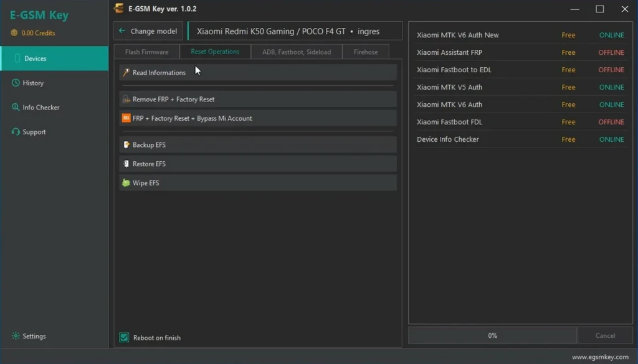
Task: Select Xiaomi MTK V6 Auth New service row
Action: pos(520,35)
